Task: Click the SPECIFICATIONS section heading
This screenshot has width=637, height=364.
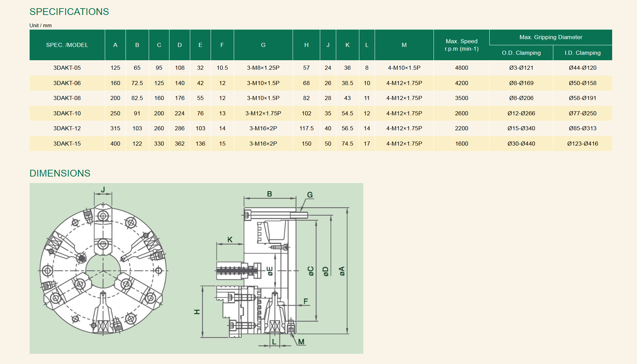Action: click(x=69, y=12)
